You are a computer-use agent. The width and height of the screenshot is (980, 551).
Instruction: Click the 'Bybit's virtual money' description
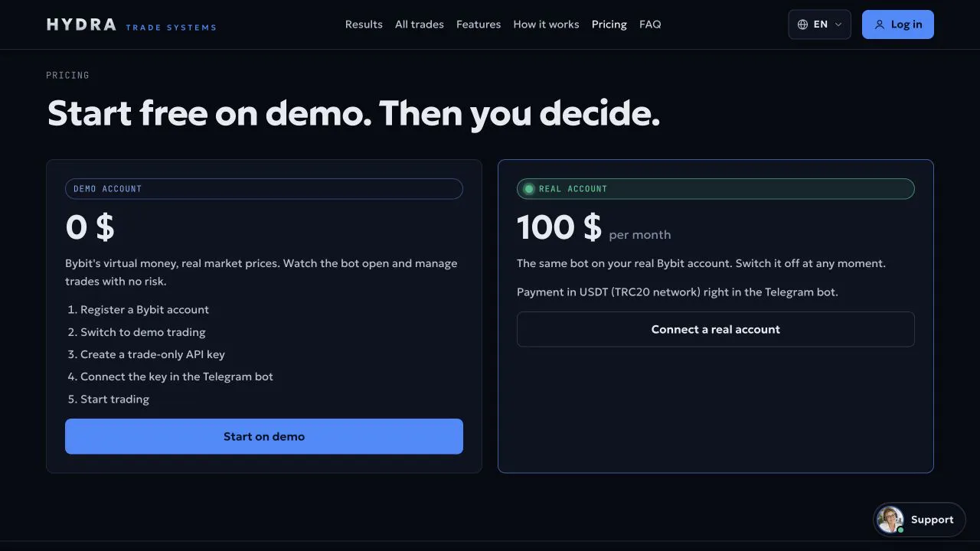point(261,272)
